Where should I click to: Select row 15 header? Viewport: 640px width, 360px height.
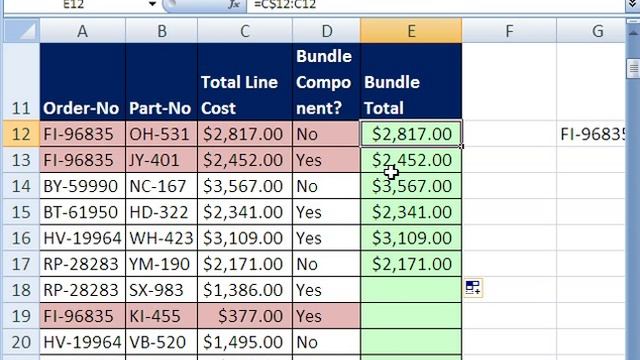pos(22,212)
